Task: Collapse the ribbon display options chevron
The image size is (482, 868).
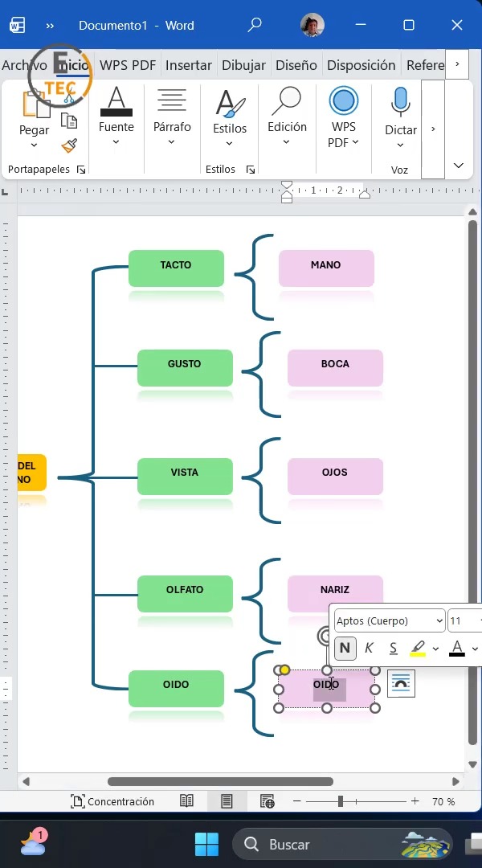Action: click(x=458, y=166)
